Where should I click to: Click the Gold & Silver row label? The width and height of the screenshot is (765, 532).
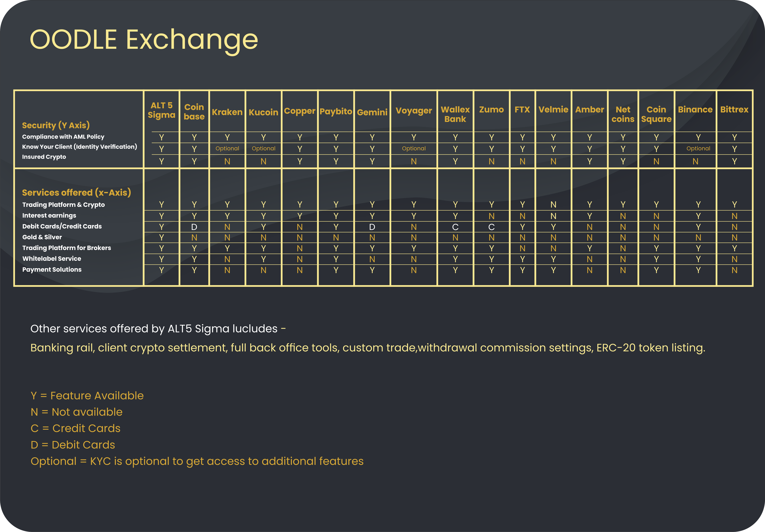(42, 237)
